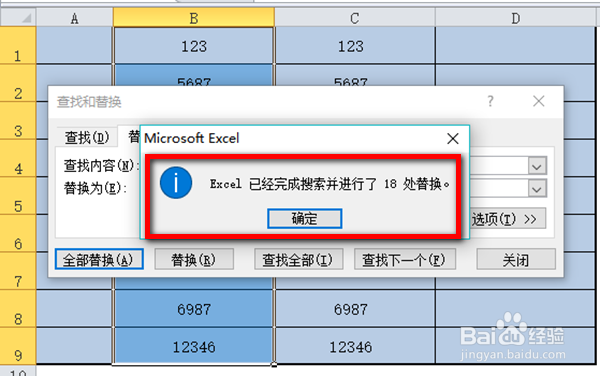Click the help question mark in 查找和替换
600x376 pixels.
point(491,101)
